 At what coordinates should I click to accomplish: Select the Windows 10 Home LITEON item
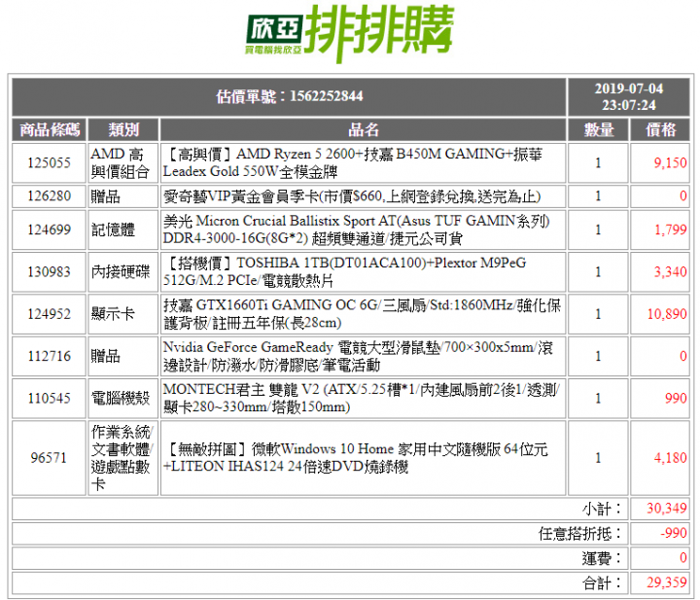356,458
